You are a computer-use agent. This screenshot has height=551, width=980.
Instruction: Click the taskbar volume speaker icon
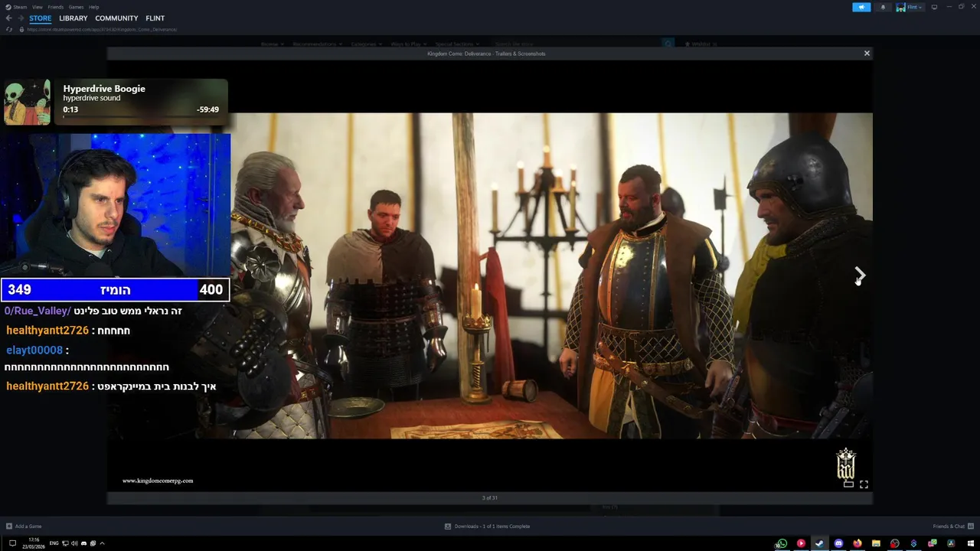coord(74,543)
